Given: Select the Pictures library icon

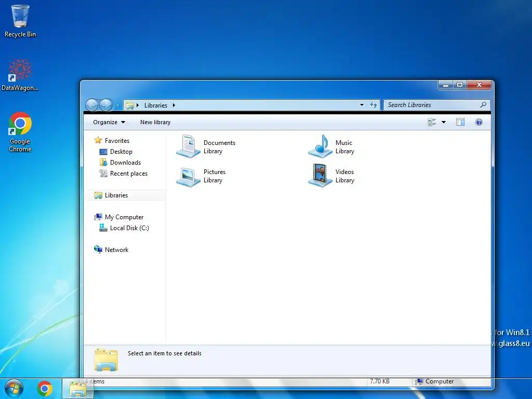Looking at the screenshot, I should [x=188, y=177].
